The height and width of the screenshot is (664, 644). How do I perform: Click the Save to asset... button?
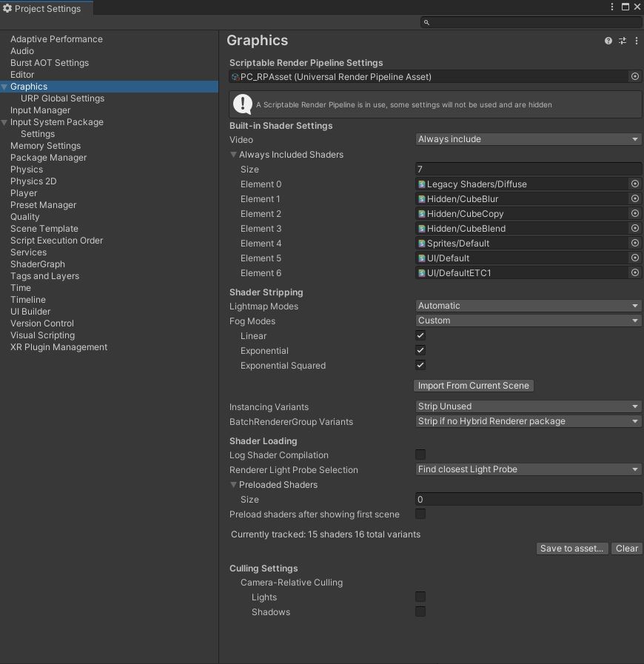click(572, 549)
